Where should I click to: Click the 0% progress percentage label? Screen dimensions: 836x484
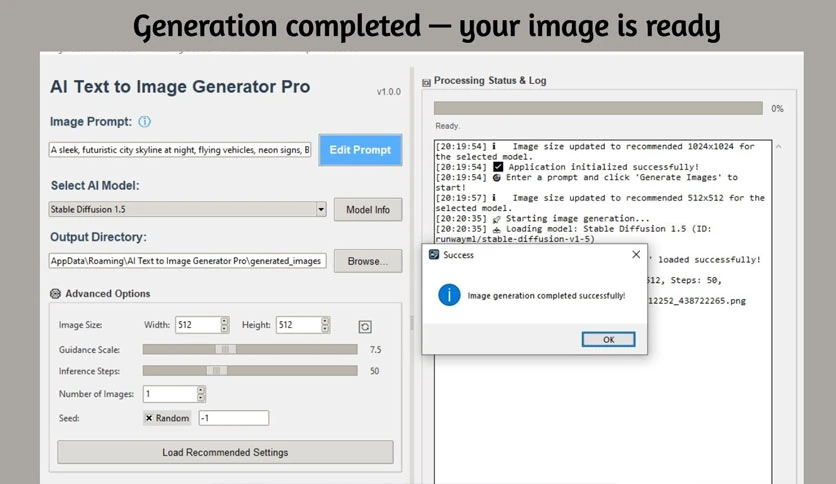click(777, 109)
